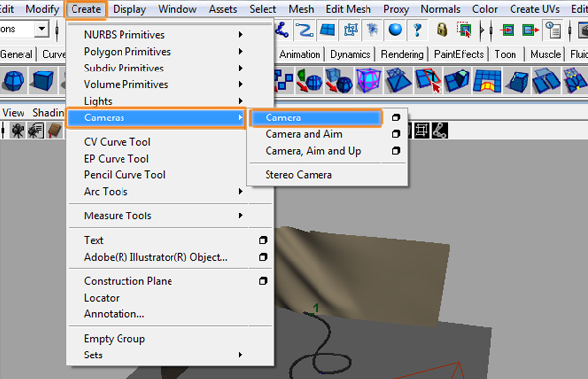Switch to the Rendering shelf tab
Image resolution: width=588 pixels, height=379 pixels.
pyautogui.click(x=402, y=55)
